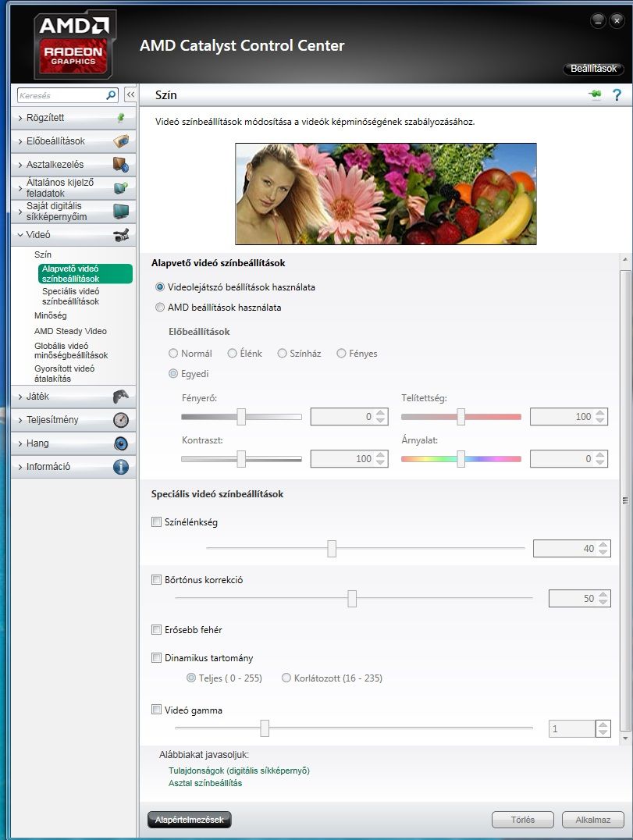Viewport: 633px width, 840px height.
Task: Click the Játék gamepad icon
Action: click(x=121, y=397)
